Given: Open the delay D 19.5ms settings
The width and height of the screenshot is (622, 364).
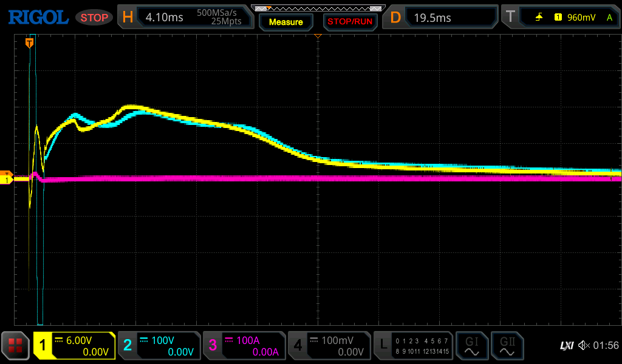Looking at the screenshot, I should click(442, 18).
